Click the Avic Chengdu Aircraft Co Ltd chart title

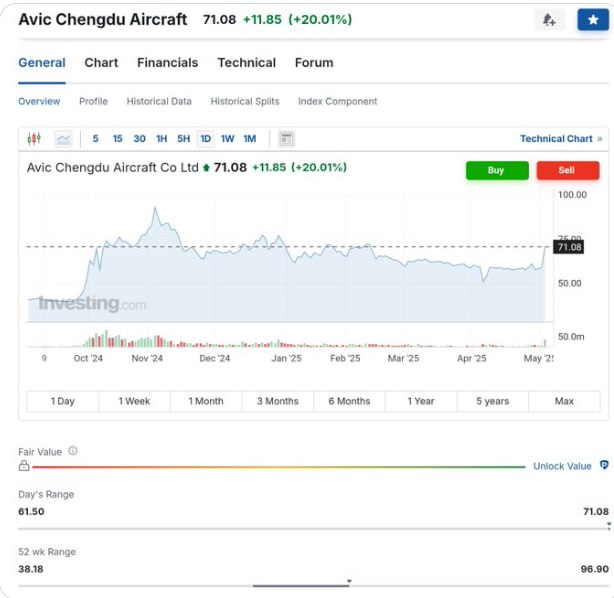point(113,168)
